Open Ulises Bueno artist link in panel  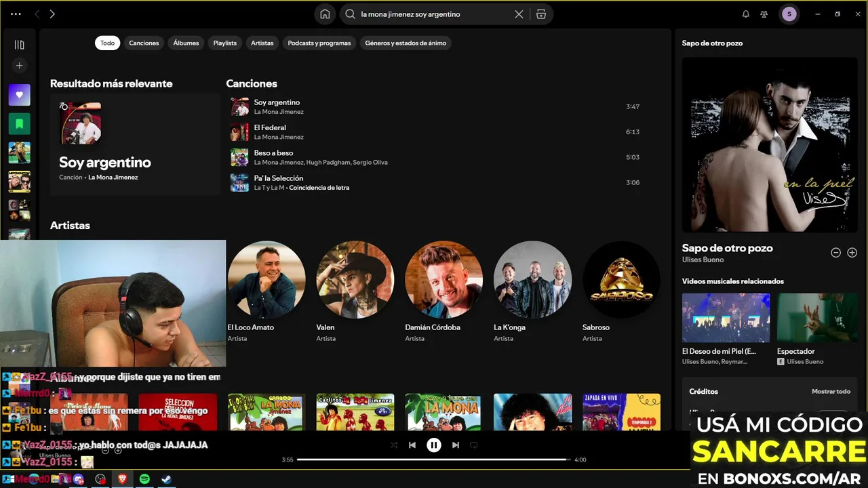coord(703,260)
